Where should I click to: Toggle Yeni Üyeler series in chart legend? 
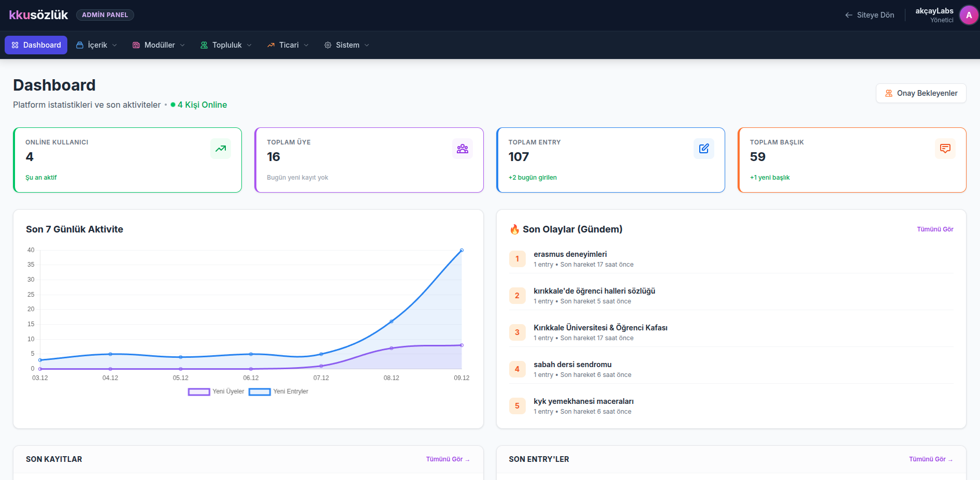(216, 391)
